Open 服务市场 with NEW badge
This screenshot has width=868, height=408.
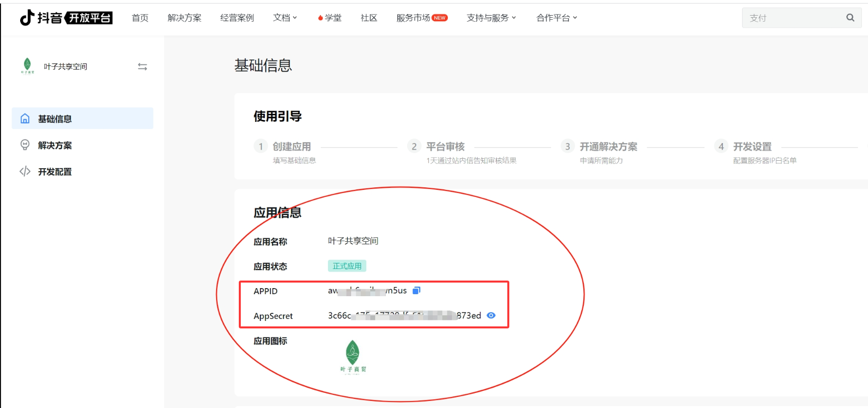(422, 18)
